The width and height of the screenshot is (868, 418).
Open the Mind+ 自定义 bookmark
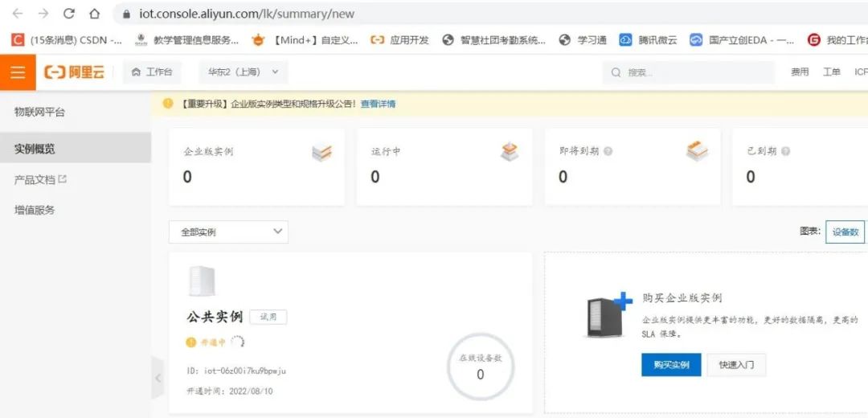305,40
